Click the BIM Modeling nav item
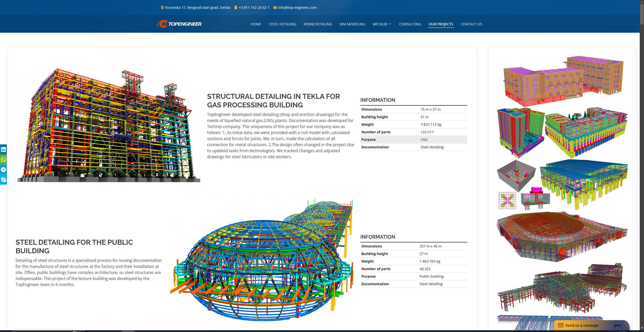This screenshot has height=332, width=644. [352, 24]
